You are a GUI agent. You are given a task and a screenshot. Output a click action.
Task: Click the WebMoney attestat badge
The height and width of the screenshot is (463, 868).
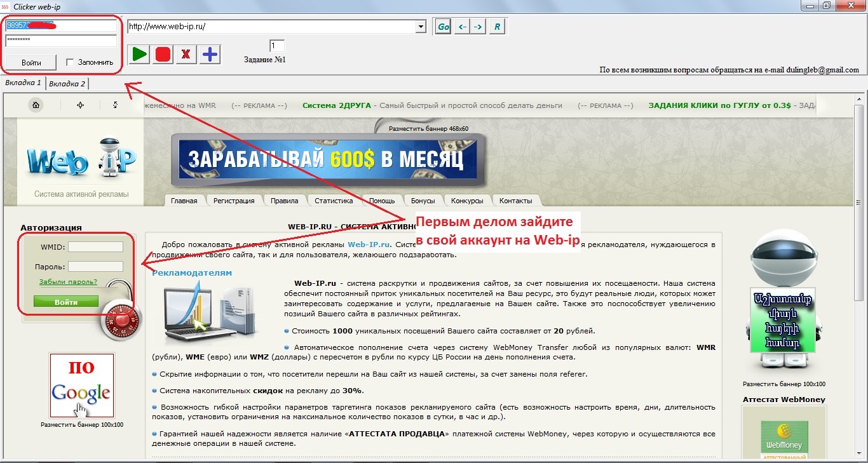point(784,440)
